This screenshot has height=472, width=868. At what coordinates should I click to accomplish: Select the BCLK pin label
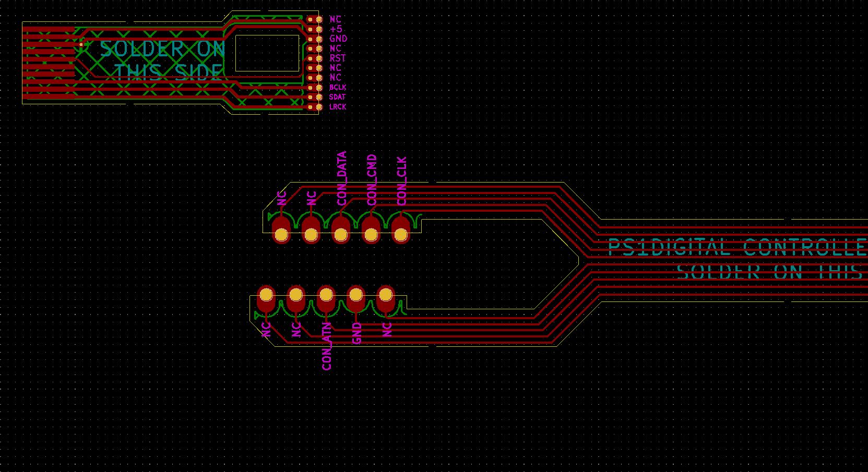click(337, 87)
